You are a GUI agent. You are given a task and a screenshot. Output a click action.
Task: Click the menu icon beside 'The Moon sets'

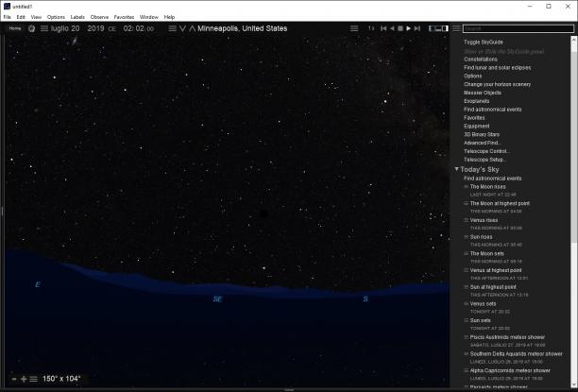point(466,253)
